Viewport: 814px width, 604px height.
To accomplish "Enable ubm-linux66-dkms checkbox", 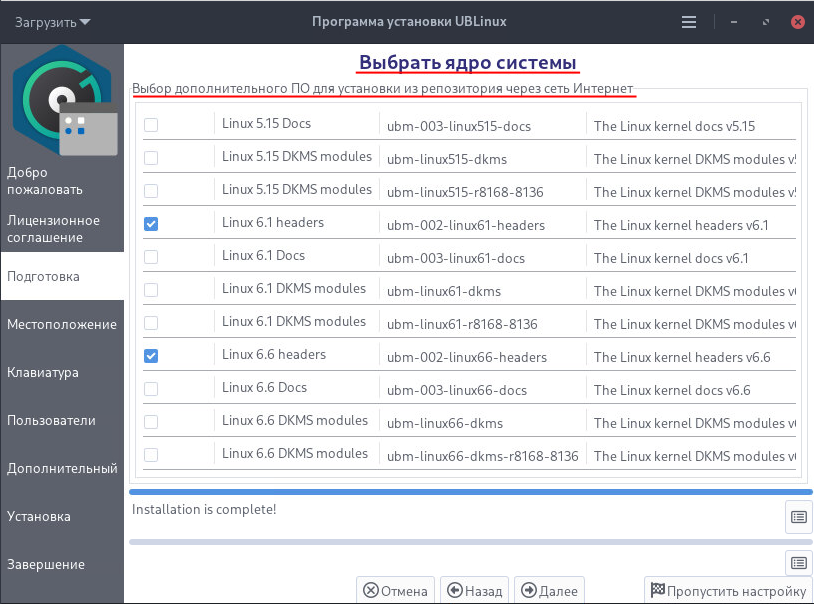I will click(x=151, y=422).
